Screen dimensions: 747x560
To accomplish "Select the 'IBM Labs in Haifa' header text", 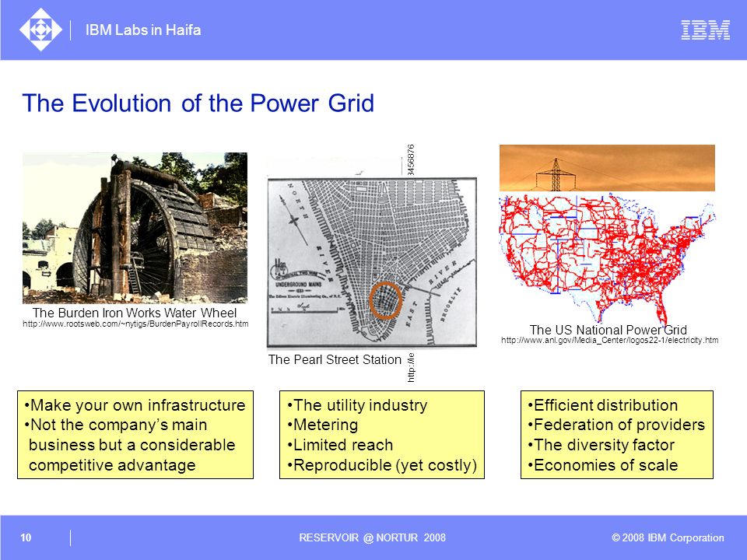I will tap(143, 30).
